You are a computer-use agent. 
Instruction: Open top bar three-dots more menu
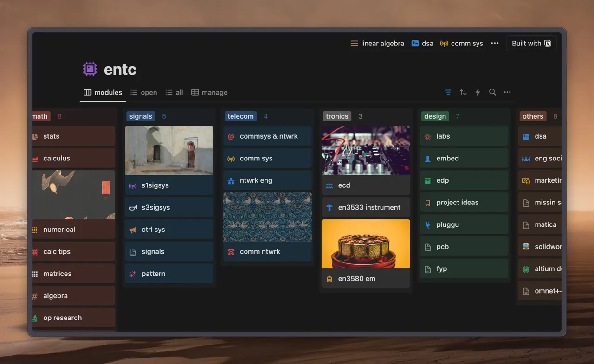pyautogui.click(x=495, y=43)
